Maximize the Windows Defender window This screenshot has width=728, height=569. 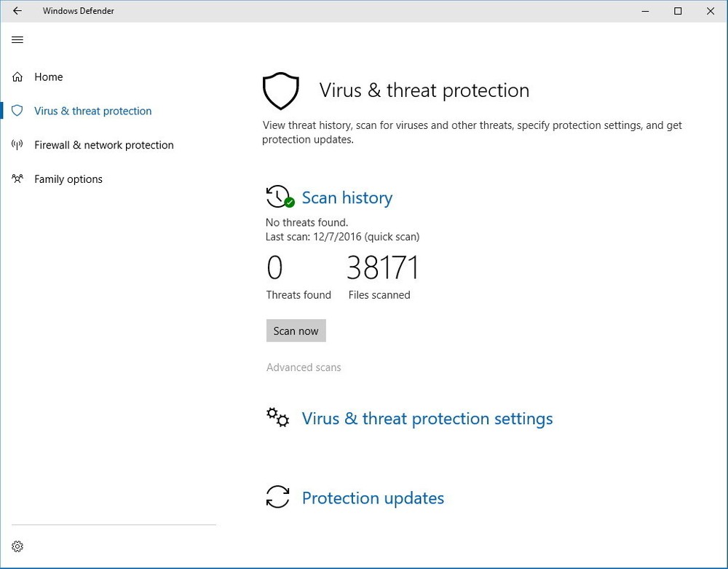tap(678, 11)
